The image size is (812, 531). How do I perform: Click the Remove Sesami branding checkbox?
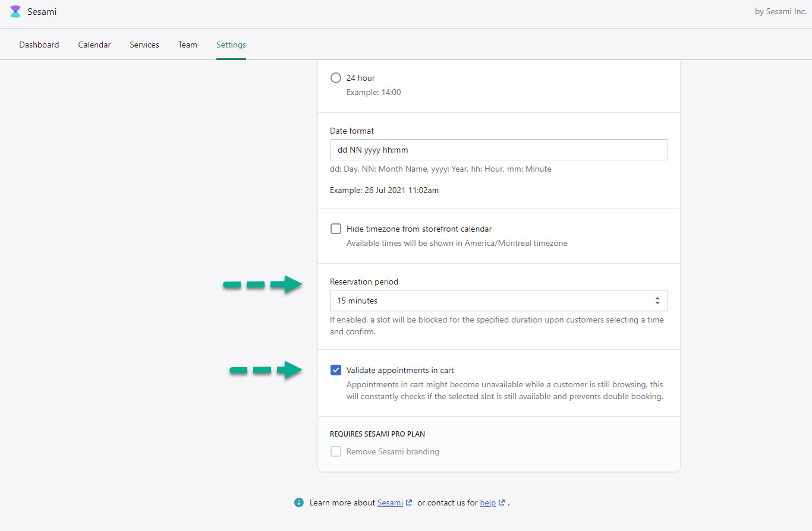pyautogui.click(x=336, y=451)
